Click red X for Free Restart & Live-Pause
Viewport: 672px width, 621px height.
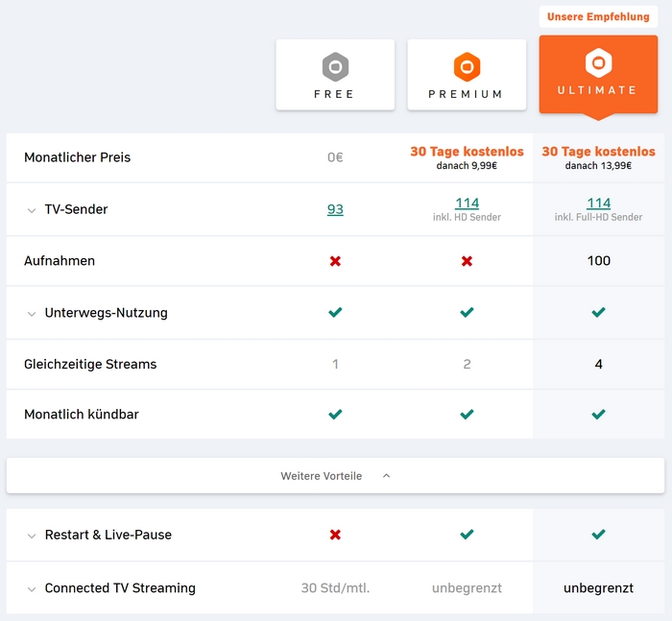click(x=335, y=535)
